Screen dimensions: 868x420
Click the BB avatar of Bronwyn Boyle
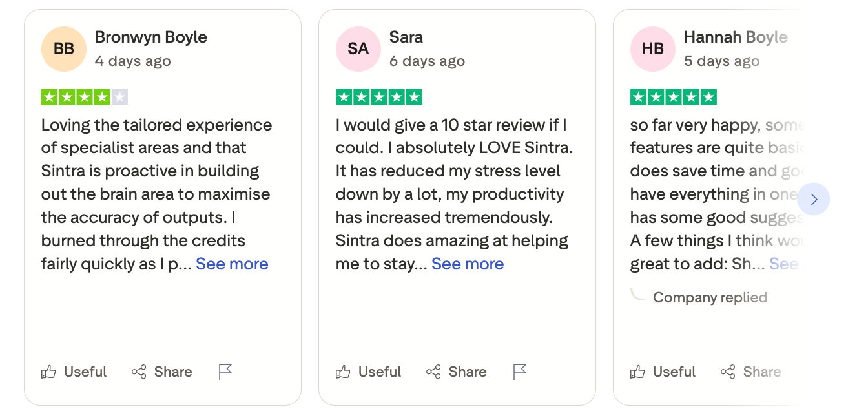[64, 49]
